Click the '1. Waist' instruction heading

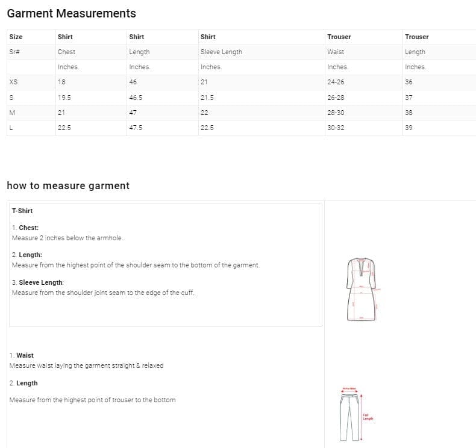[x=22, y=355]
